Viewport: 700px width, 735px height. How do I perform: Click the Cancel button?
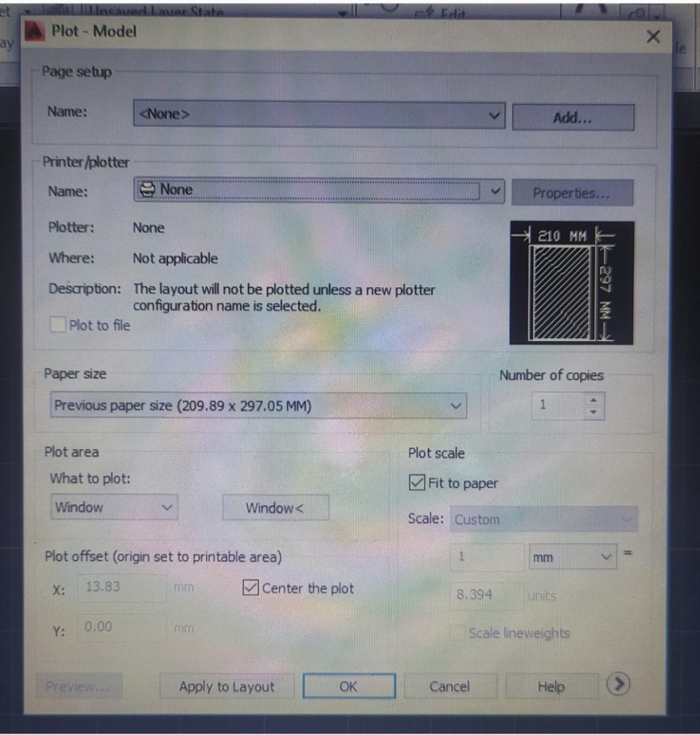[x=449, y=687]
